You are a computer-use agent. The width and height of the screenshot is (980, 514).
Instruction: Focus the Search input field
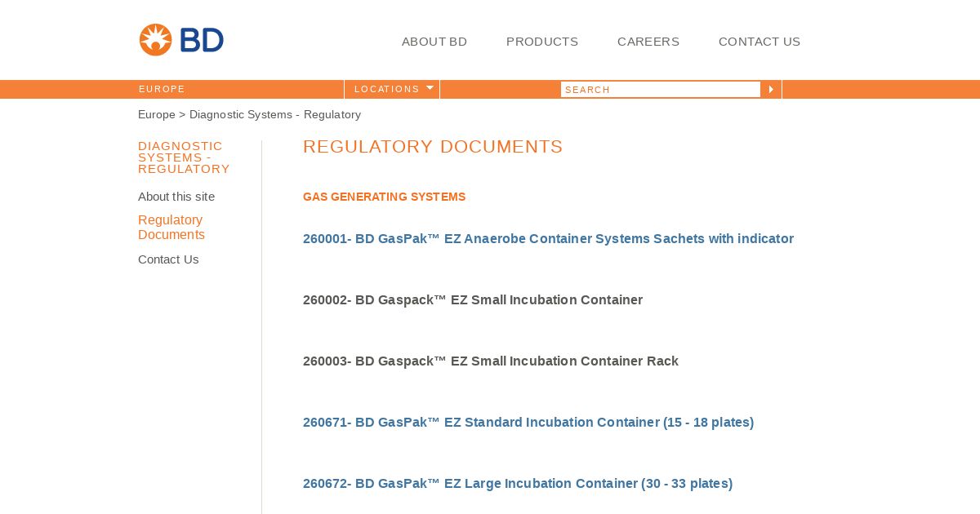click(x=661, y=90)
